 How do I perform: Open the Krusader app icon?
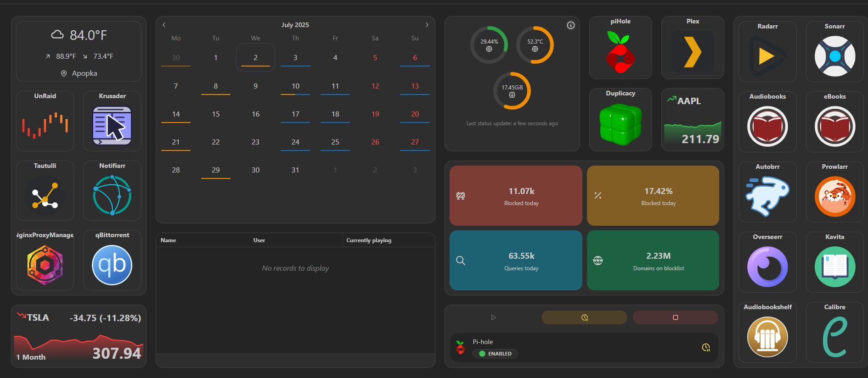112,126
